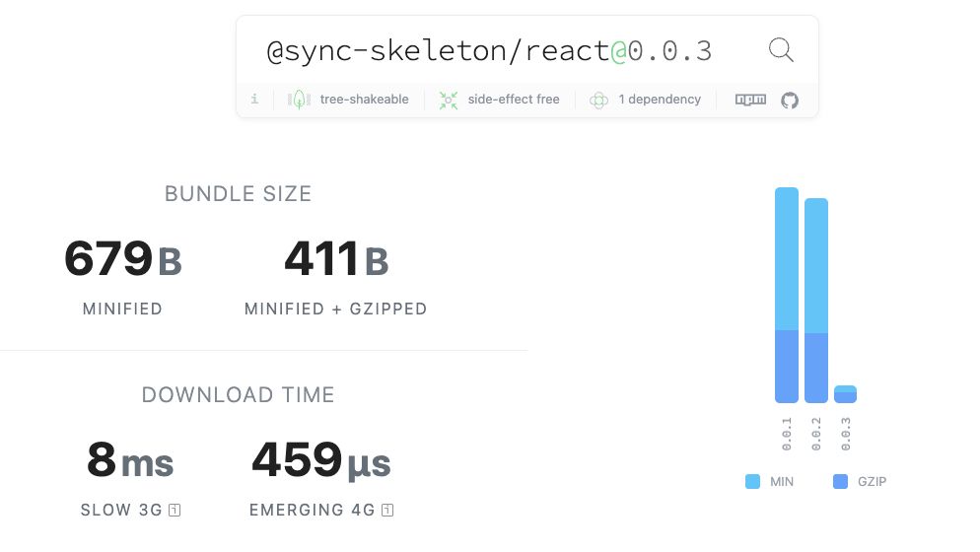Click the dependency circles icon
Viewport: 980px width, 552px height.
(598, 100)
